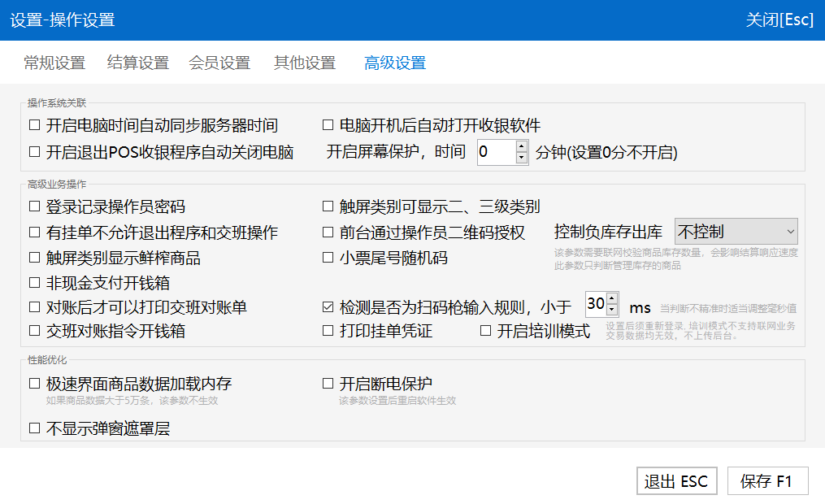825x504 pixels.
Task: Click the 设置-操作设置 window title
Action: [63, 20]
